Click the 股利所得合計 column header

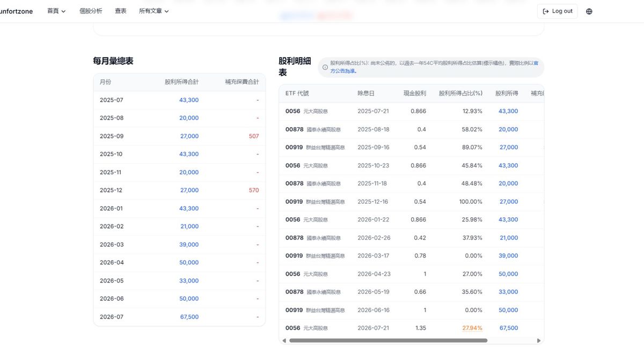(181, 82)
